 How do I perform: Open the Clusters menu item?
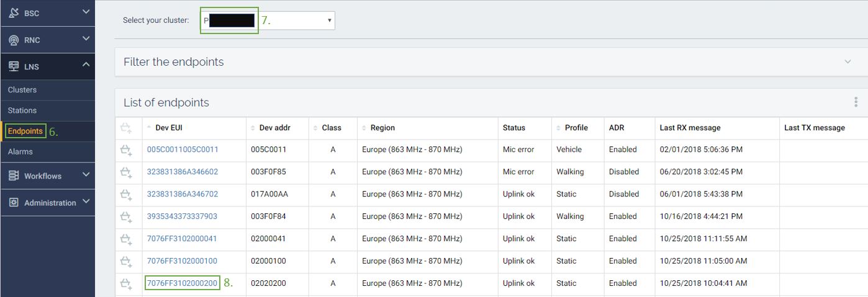(22, 90)
